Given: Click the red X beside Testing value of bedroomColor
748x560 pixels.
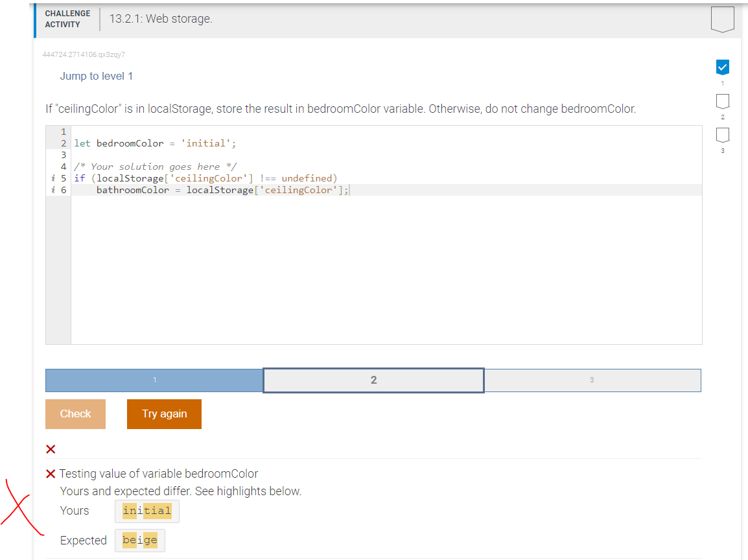Looking at the screenshot, I should coord(51,473).
